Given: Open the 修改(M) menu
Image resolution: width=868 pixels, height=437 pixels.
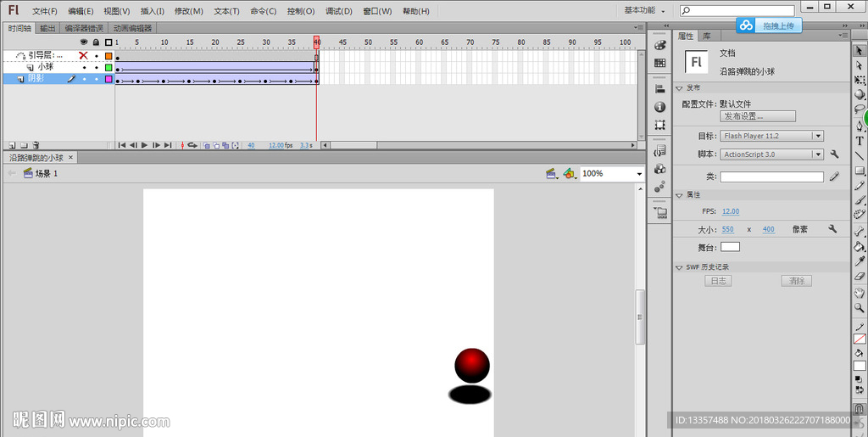Looking at the screenshot, I should [x=189, y=11].
